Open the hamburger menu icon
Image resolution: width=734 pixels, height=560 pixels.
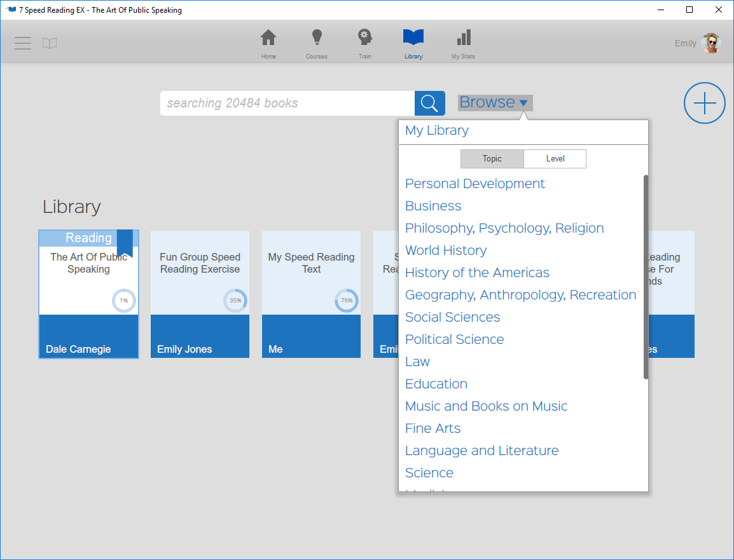[22, 43]
